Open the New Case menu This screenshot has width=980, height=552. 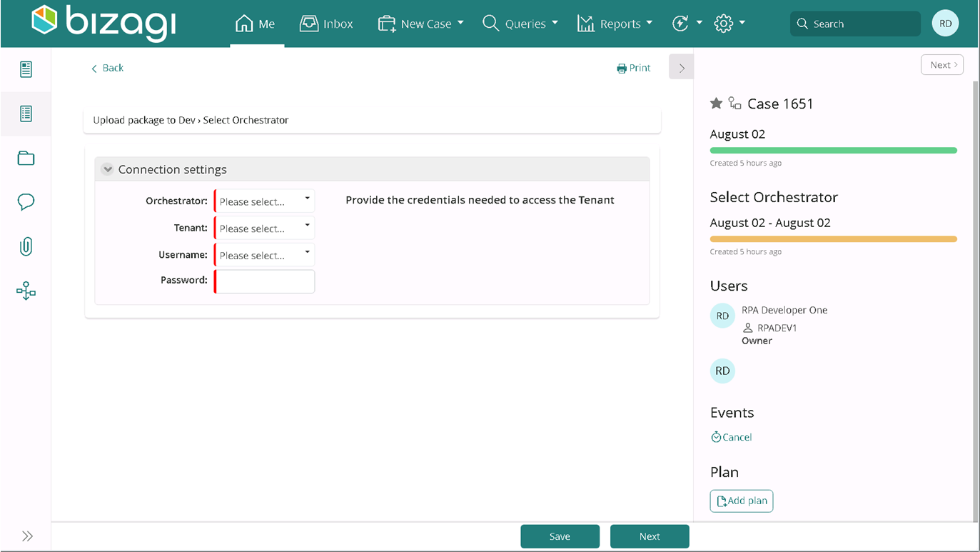point(420,24)
